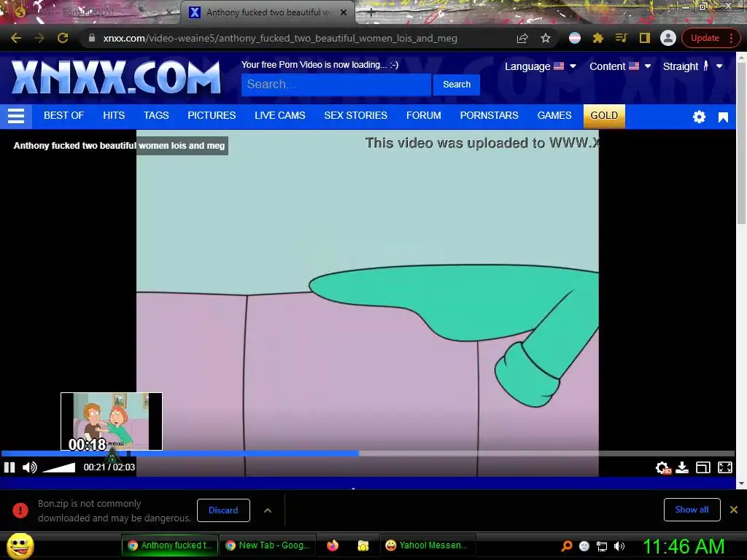Open site settings gear icon
Image resolution: width=747 pixels, height=560 pixels.
click(x=699, y=117)
